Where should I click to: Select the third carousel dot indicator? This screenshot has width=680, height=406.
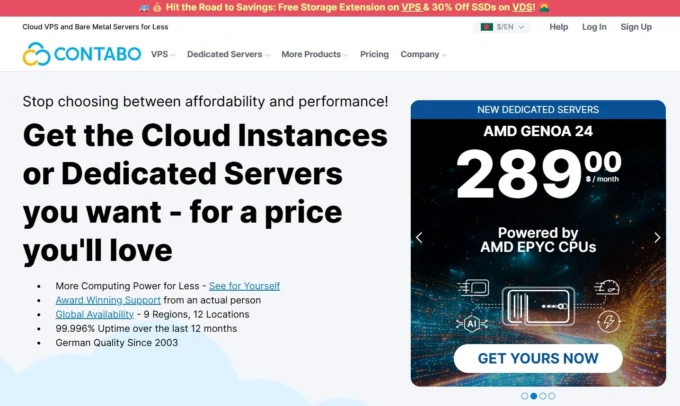(x=542, y=396)
